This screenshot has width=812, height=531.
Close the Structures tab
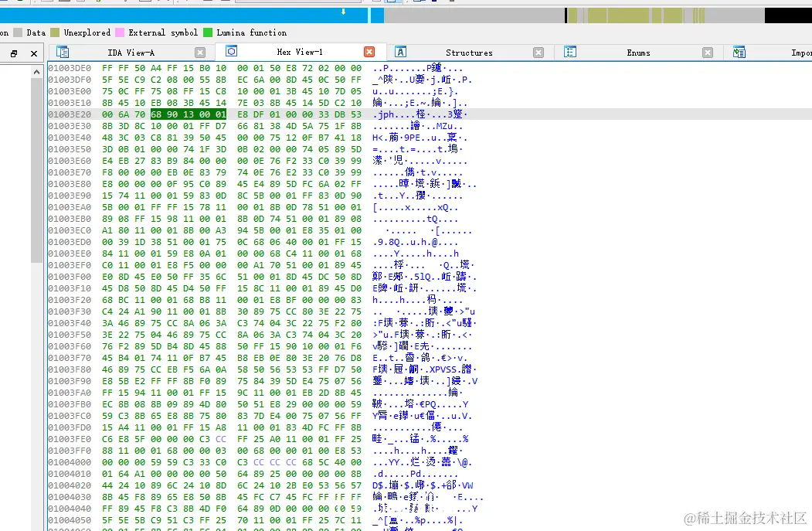(x=539, y=53)
